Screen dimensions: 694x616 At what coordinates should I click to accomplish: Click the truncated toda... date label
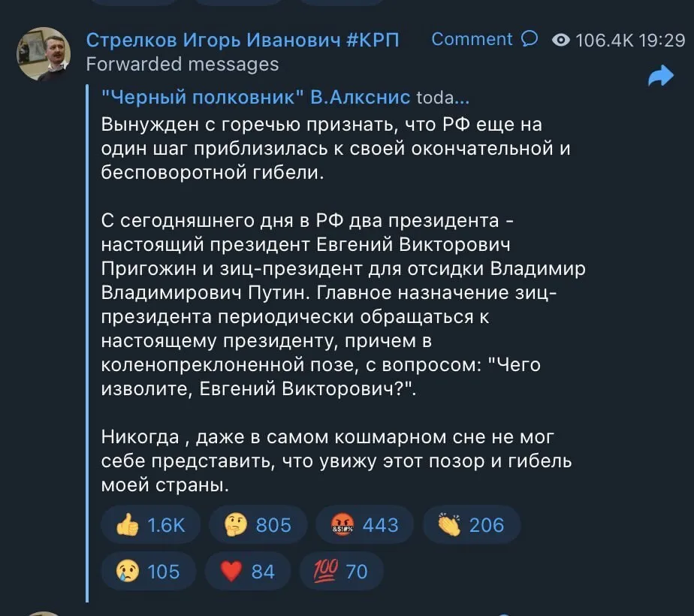tap(442, 97)
